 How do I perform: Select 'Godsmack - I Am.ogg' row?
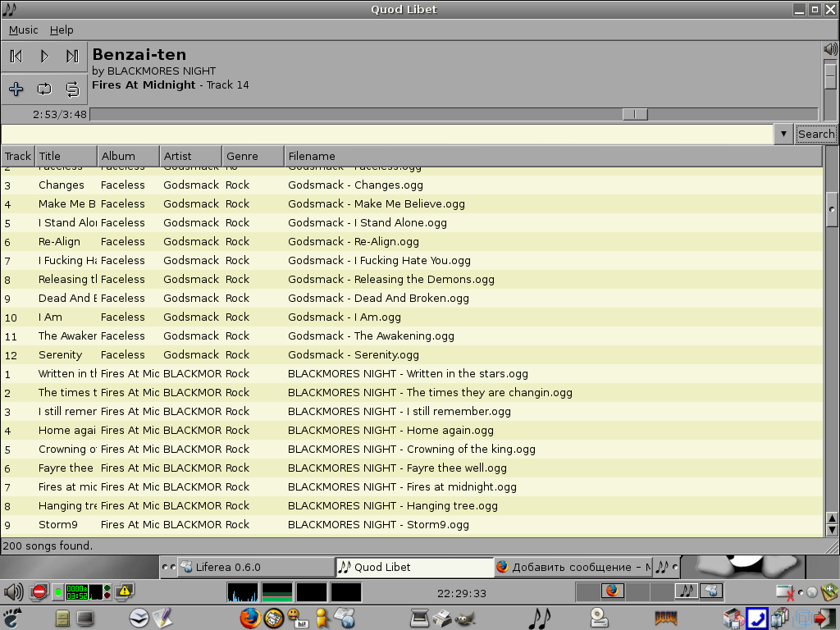point(412,317)
